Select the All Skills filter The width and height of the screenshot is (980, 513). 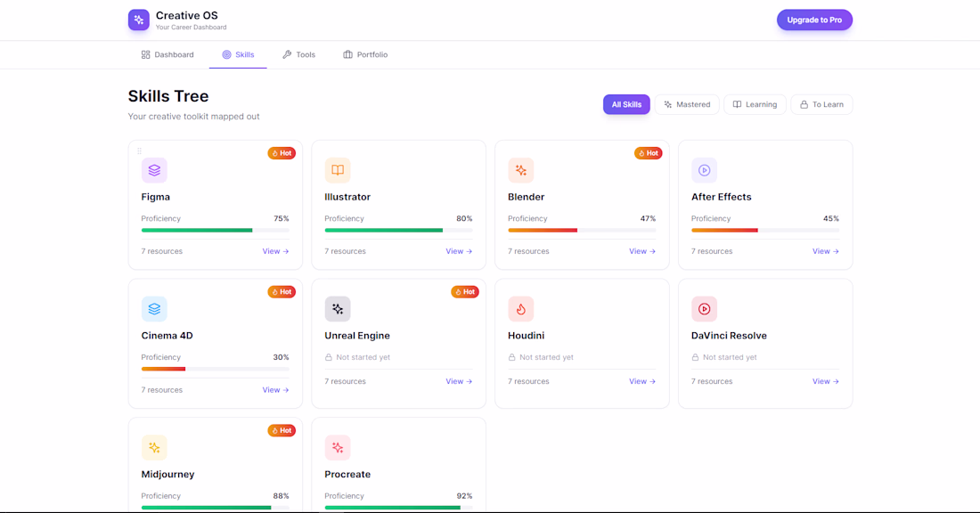pyautogui.click(x=626, y=104)
